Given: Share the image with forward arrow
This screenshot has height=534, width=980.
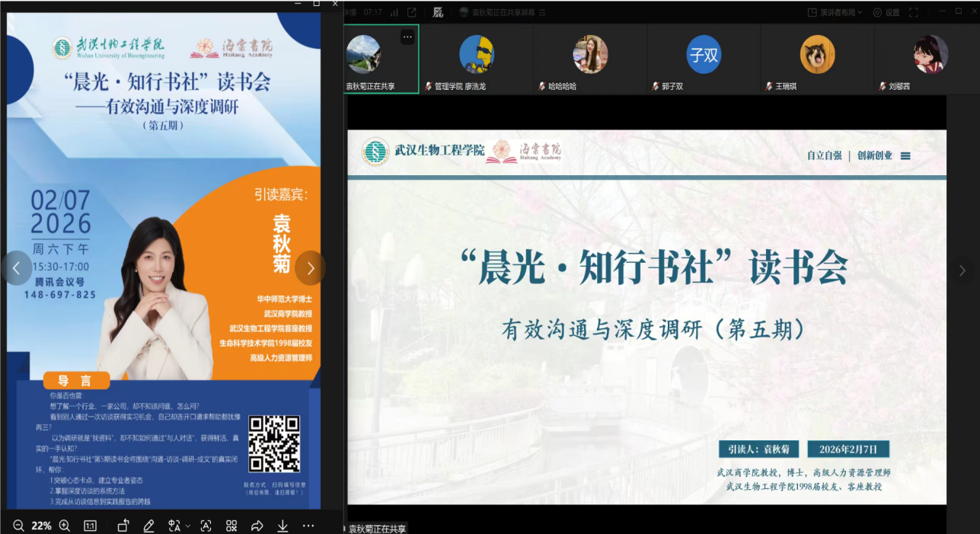Looking at the screenshot, I should coord(257,526).
